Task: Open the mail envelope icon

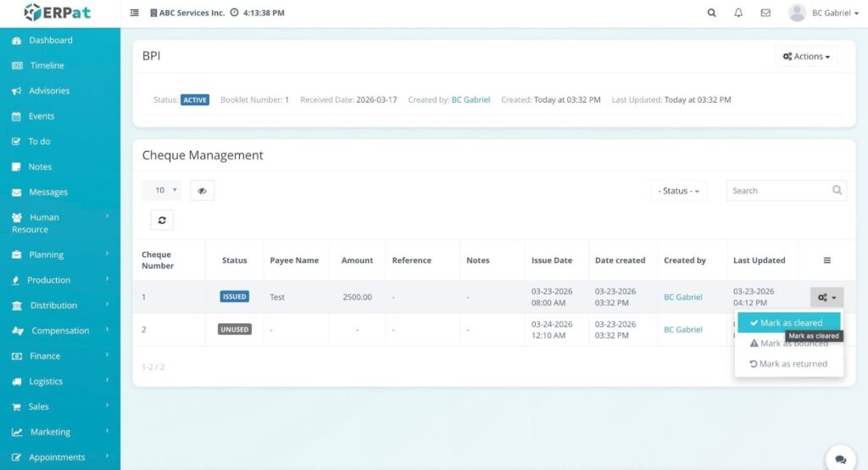Action: (765, 13)
